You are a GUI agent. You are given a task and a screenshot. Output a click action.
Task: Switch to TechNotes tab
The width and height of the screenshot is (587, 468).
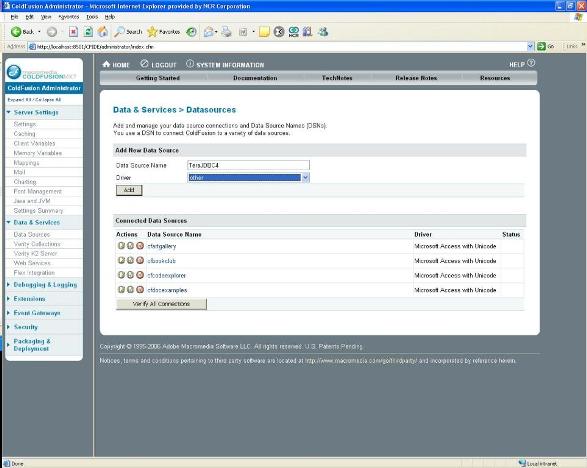point(337,78)
